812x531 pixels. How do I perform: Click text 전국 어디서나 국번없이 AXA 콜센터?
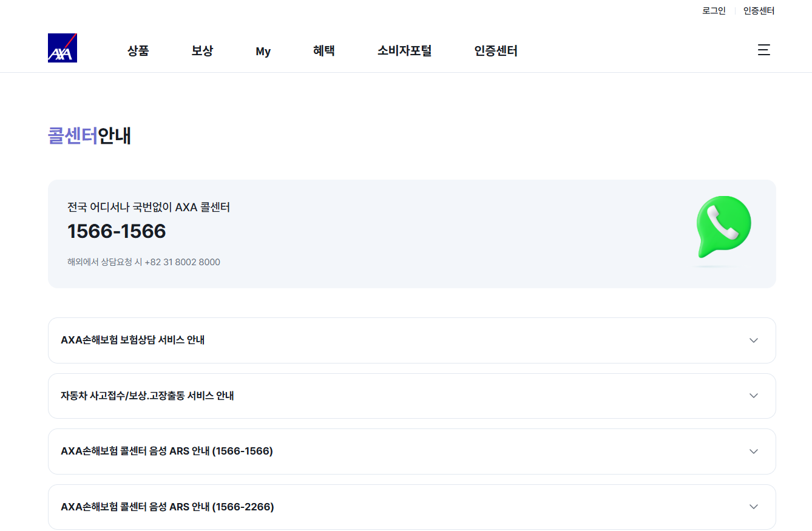pyautogui.click(x=149, y=208)
